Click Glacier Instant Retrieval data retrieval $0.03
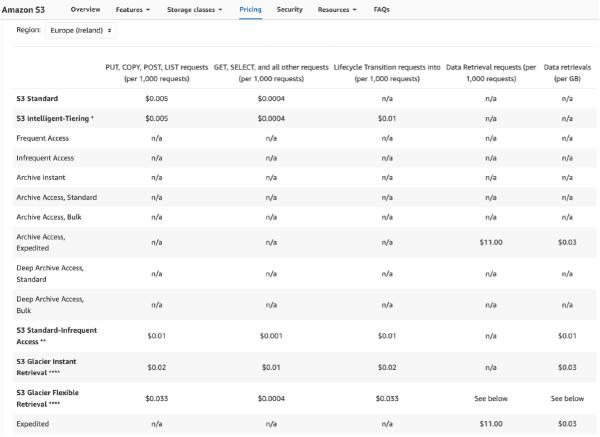Screen dimensions: 600x437 [x=567, y=367]
